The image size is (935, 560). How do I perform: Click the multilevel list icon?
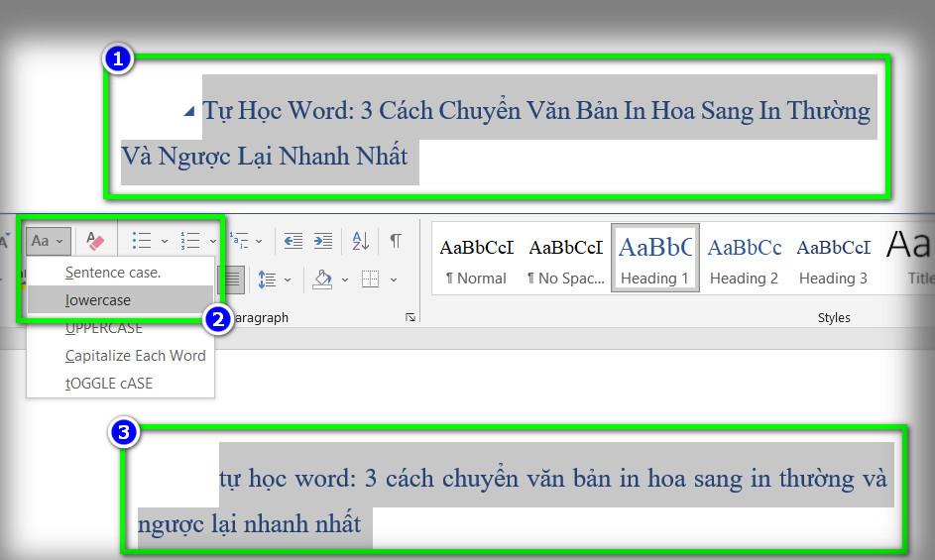[239, 241]
